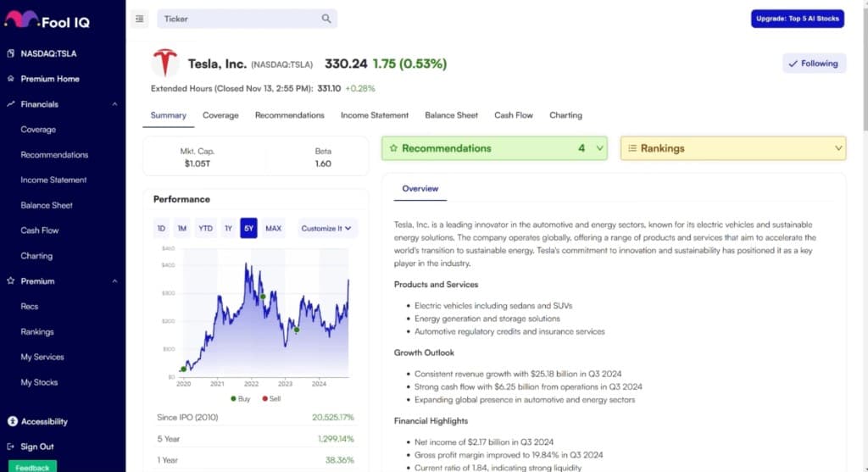Open the Customize It dropdown
This screenshot has width=868, height=472.
pyautogui.click(x=326, y=228)
